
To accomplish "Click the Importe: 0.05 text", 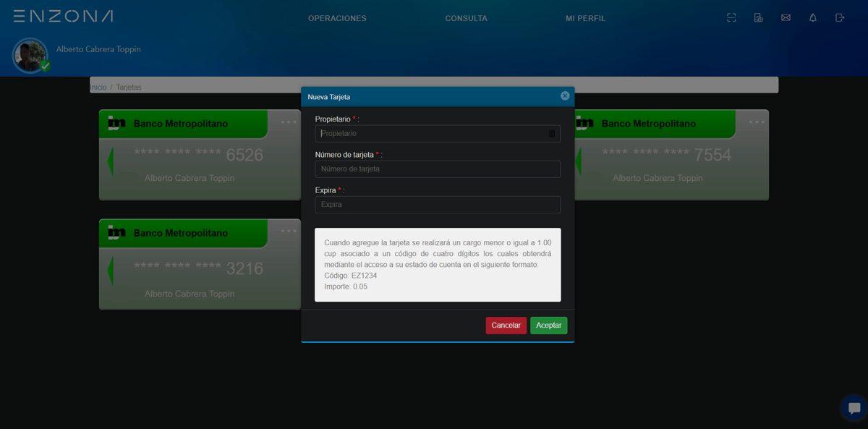I will point(346,286).
